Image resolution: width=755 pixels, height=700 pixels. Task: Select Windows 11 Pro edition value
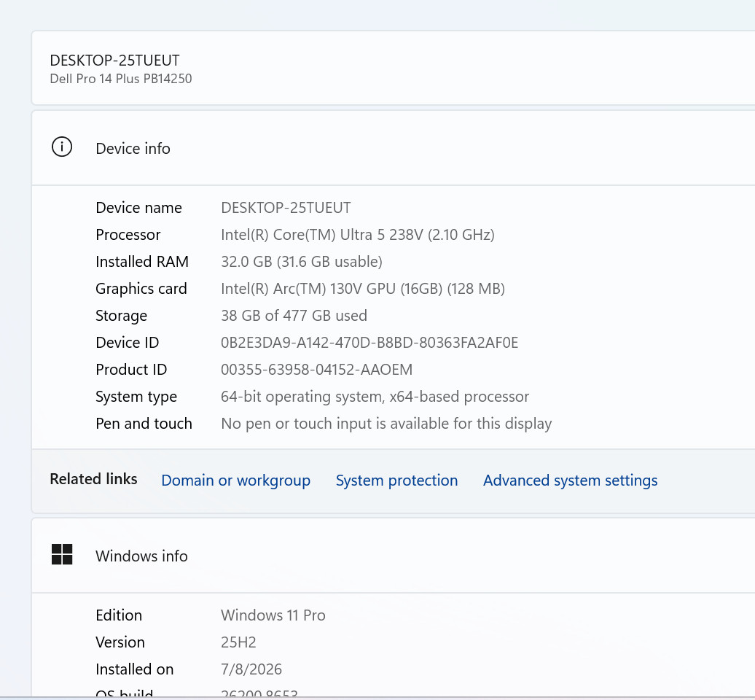coord(273,615)
